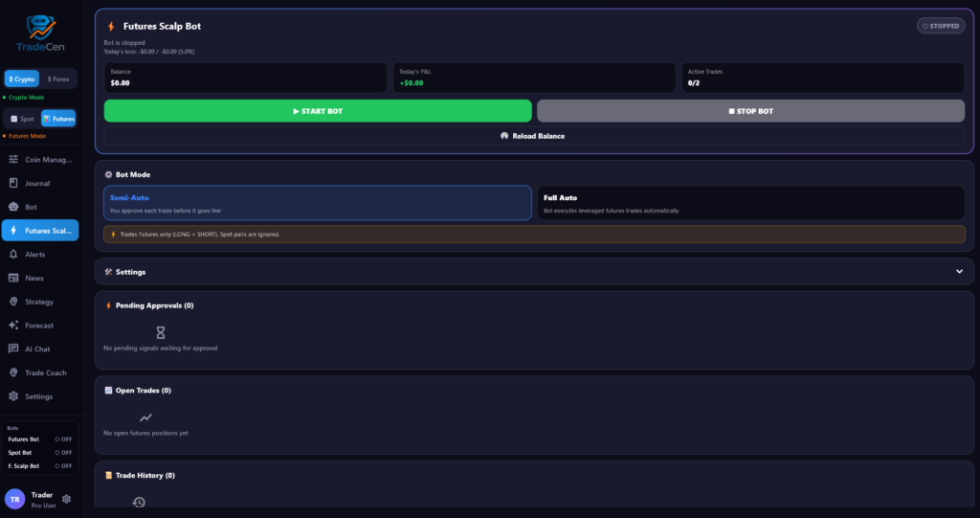Select Full Auto bot mode

tap(750, 203)
